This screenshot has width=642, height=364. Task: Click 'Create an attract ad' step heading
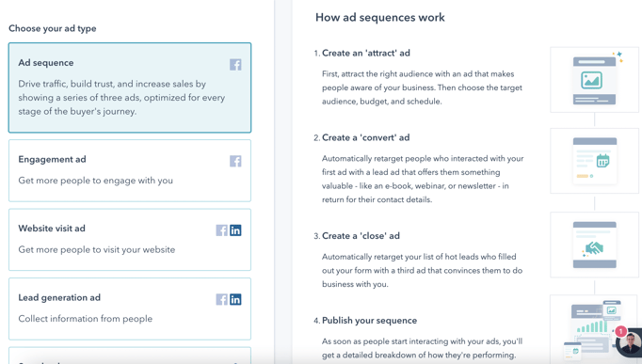coord(366,54)
